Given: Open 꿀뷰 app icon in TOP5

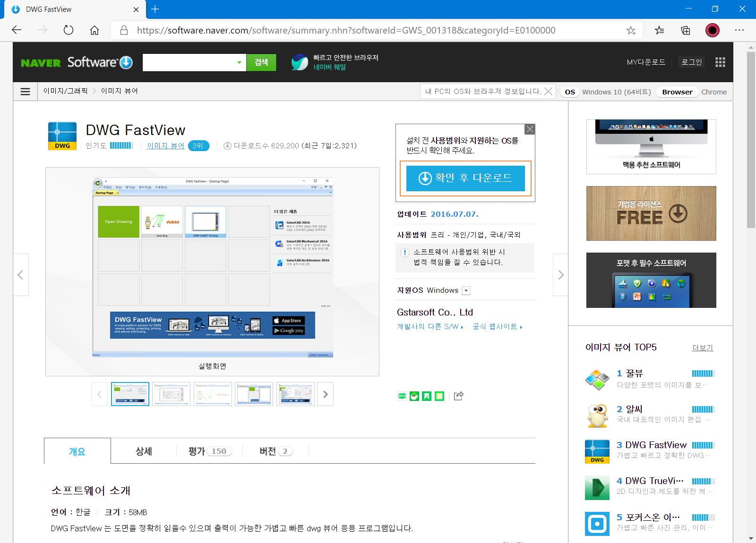Looking at the screenshot, I should 597,379.
